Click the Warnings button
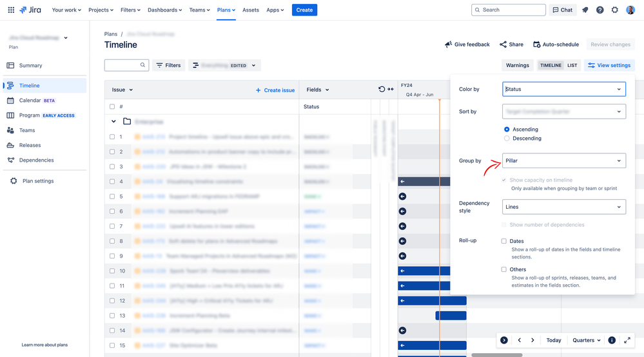Screen dimensions: 644x357 (518, 65)
